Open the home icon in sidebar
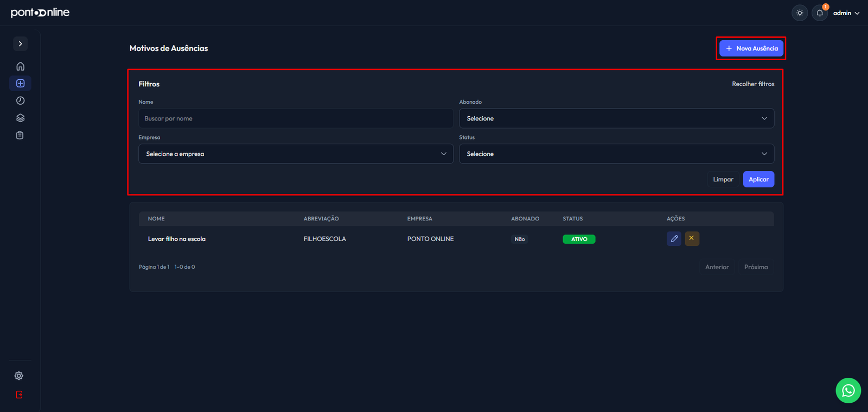The height and width of the screenshot is (412, 868). 20,66
